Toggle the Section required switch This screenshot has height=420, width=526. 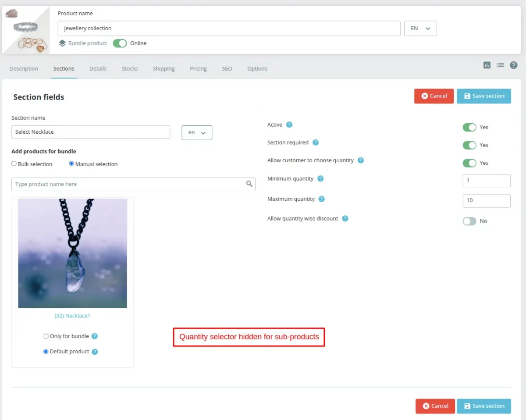[469, 145]
